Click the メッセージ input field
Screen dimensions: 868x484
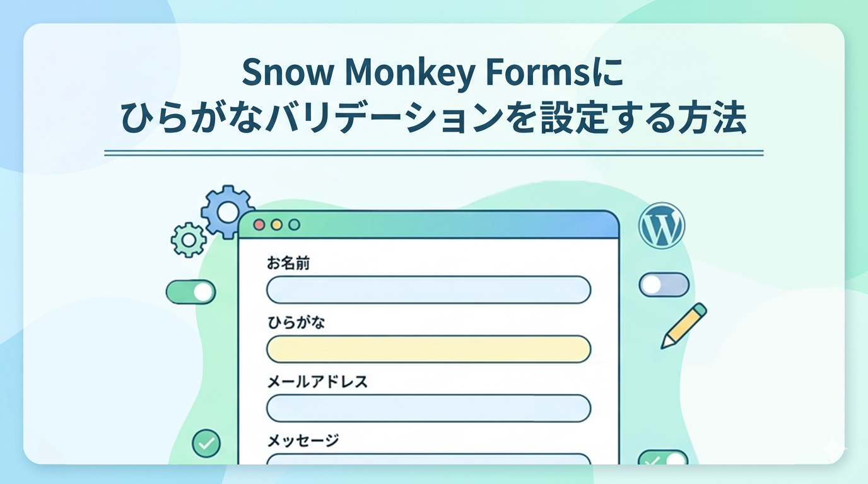click(428, 459)
